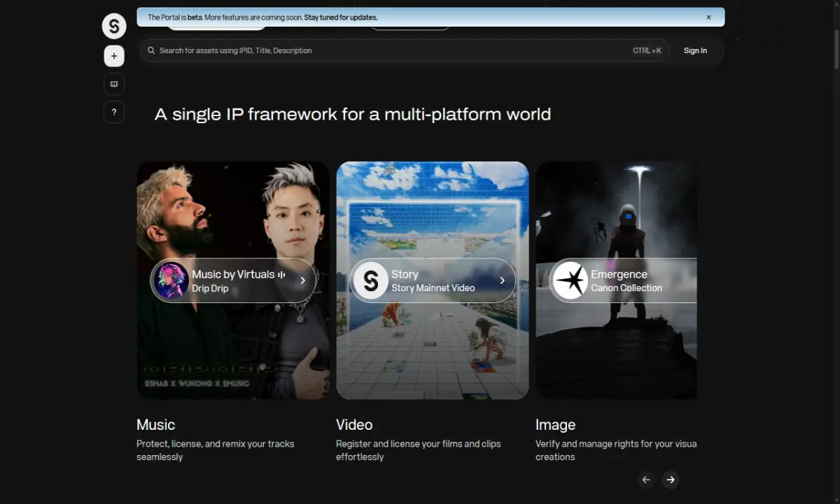Go to the next carousel slide arrow
Viewport: 840px width, 504px height.
click(671, 479)
